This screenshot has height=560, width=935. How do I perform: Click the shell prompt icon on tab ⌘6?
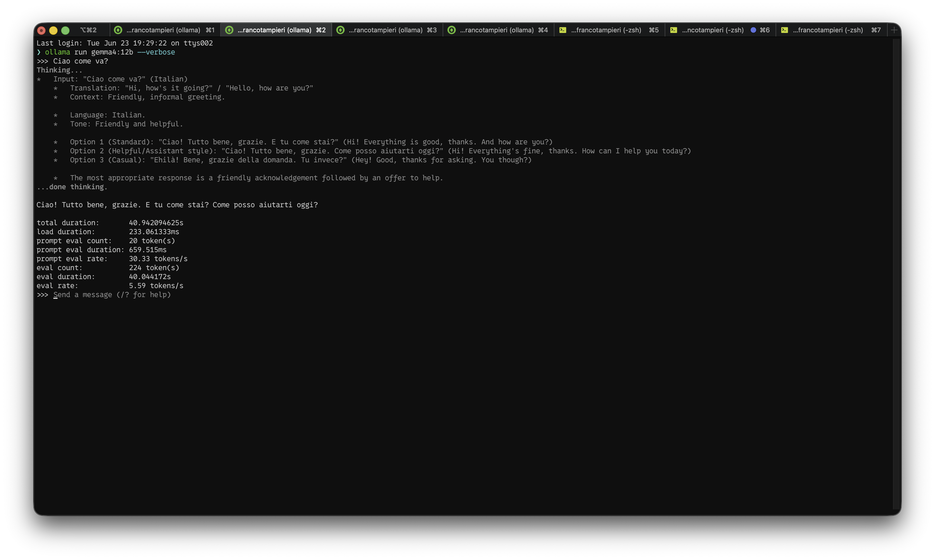pos(673,30)
